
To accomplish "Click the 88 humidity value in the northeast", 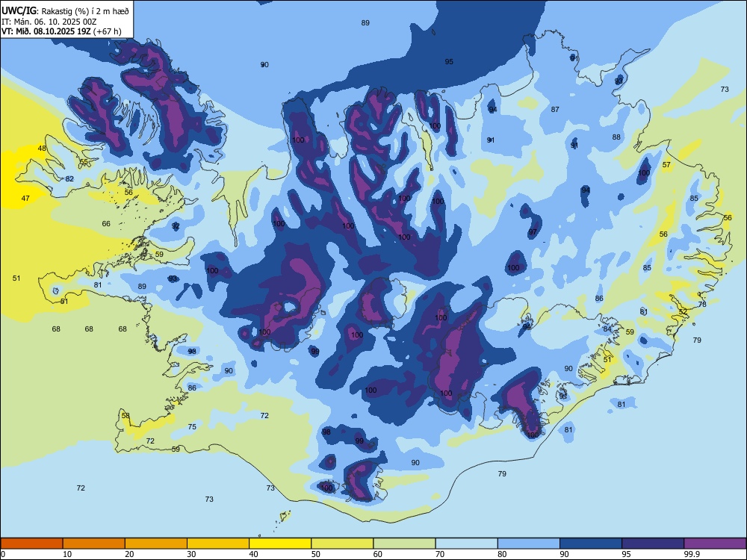I will (x=616, y=137).
